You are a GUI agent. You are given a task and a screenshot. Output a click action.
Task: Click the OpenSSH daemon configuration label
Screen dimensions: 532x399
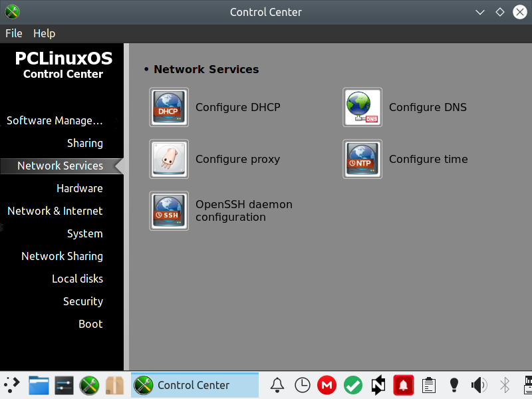pyautogui.click(x=243, y=211)
